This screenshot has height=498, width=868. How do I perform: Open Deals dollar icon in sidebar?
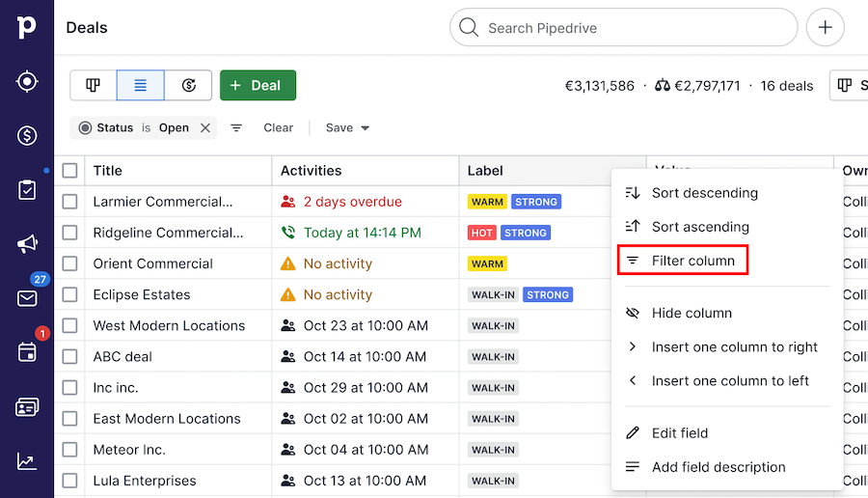(x=27, y=136)
